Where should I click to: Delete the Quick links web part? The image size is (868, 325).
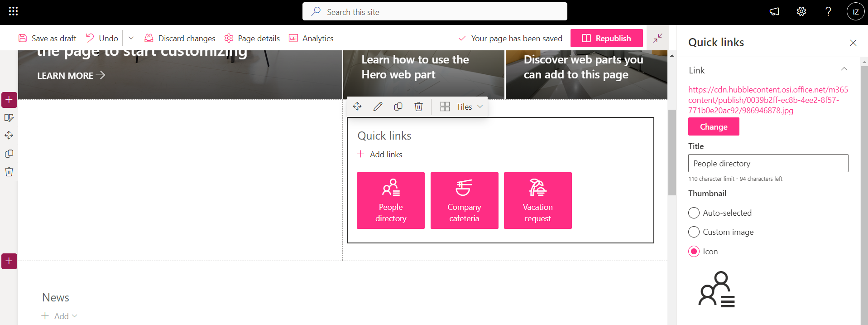418,107
